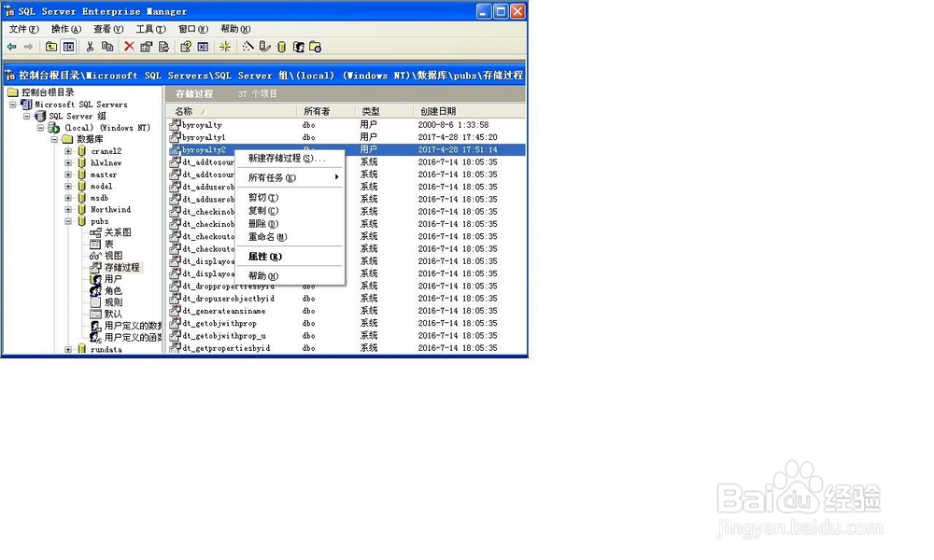Open the 工具(T) menu
934x560 pixels.
150,29
